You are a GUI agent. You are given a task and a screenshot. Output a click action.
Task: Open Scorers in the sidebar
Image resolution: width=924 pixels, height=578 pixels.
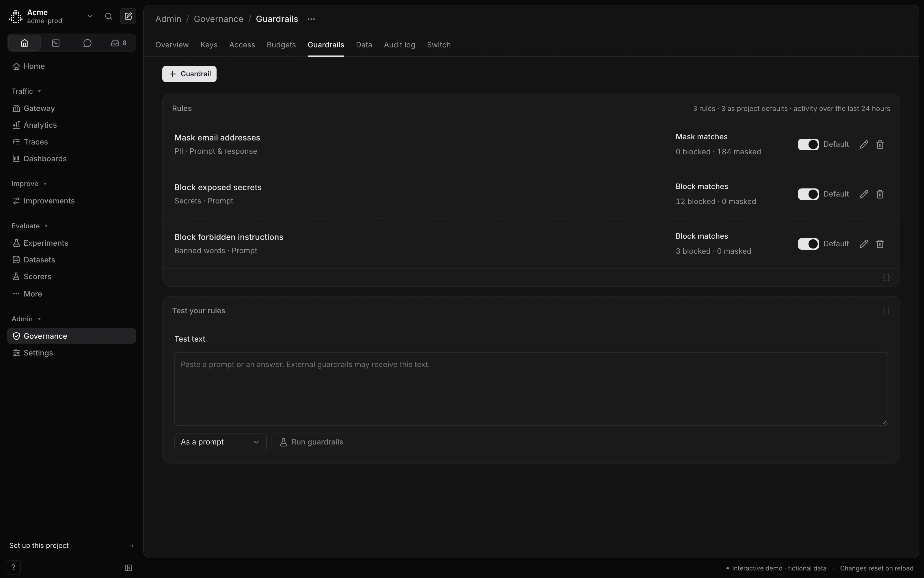[x=71, y=276]
